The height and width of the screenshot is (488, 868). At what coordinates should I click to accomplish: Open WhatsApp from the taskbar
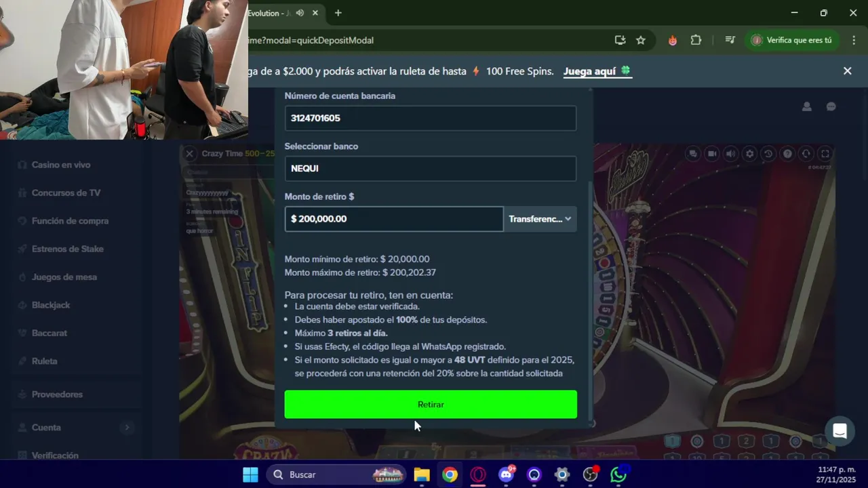618,474
